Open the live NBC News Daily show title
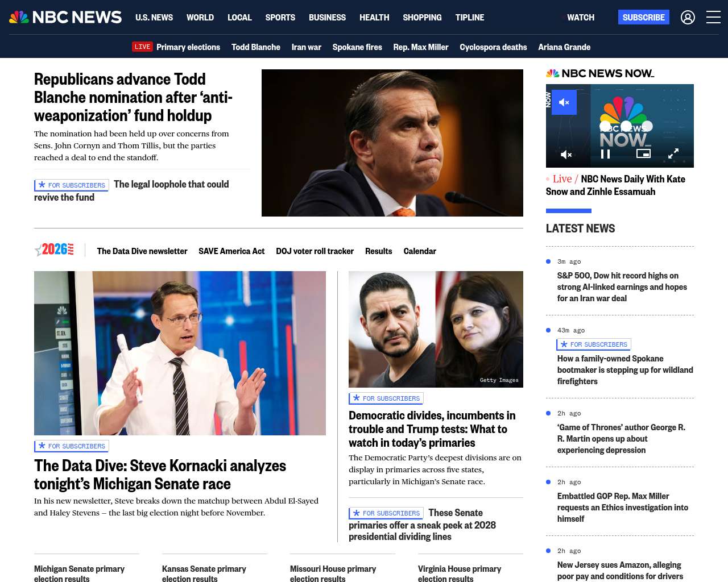This screenshot has width=728, height=582. click(615, 185)
